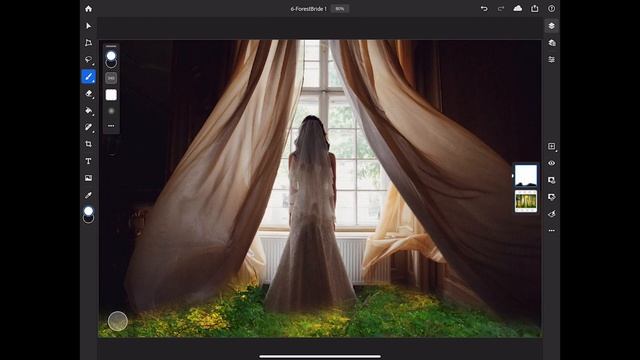Select the Eraser tool
This screenshot has height=360, width=640.
89,93
